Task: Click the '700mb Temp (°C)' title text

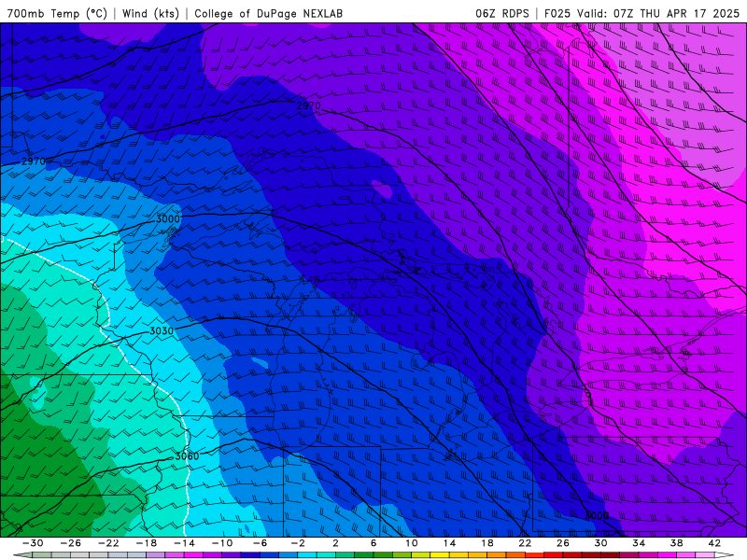Action: pos(57,13)
